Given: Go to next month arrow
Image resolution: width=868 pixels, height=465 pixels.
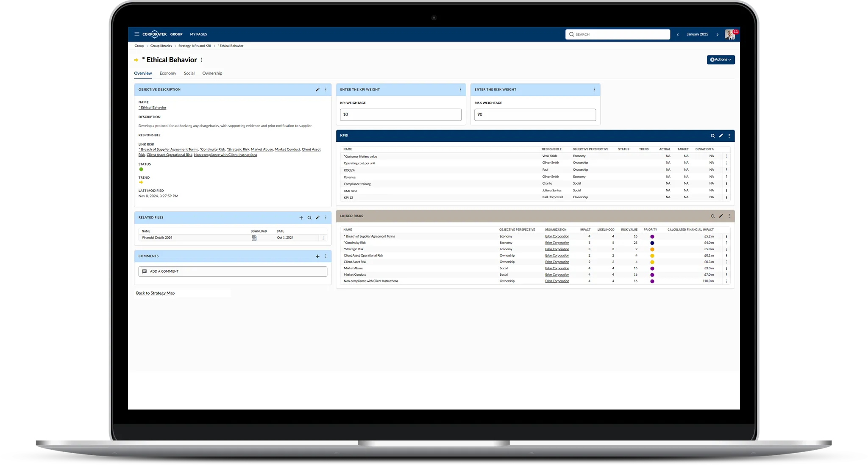Looking at the screenshot, I should point(717,34).
